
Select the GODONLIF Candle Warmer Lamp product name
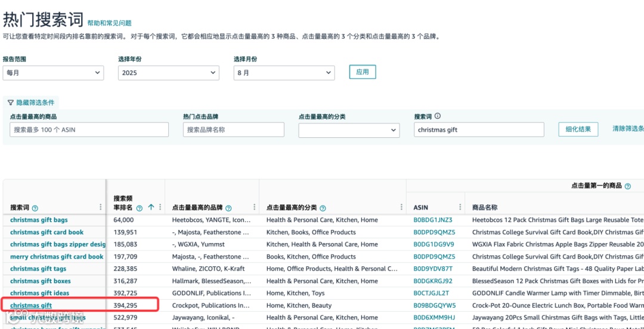pyautogui.click(x=558, y=293)
